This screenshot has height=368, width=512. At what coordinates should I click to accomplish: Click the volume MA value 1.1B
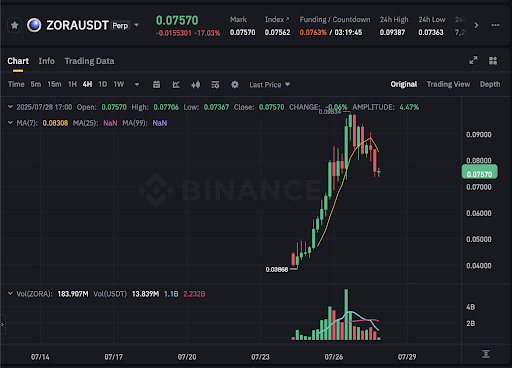[x=171, y=294]
